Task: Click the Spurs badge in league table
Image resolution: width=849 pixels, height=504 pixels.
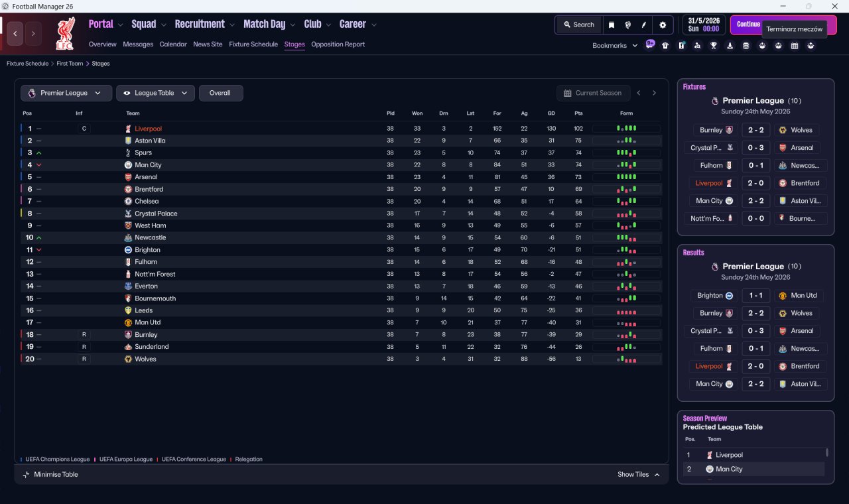Action: coord(128,153)
